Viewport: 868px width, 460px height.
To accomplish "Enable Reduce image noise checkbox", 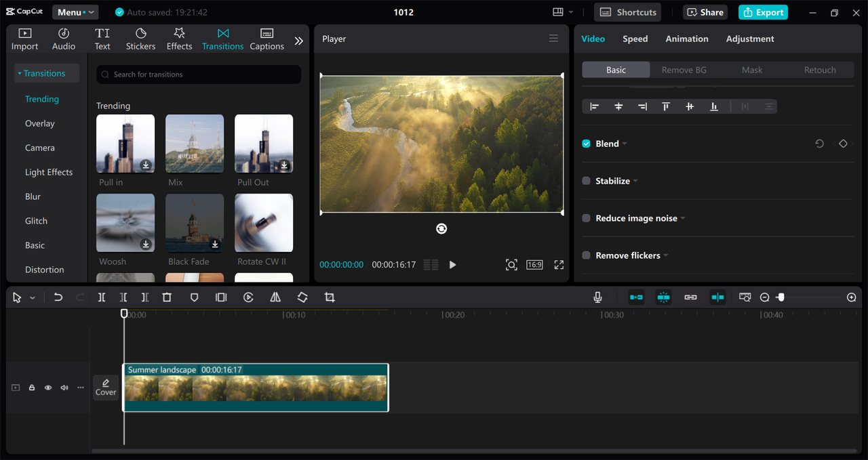I will (x=587, y=218).
